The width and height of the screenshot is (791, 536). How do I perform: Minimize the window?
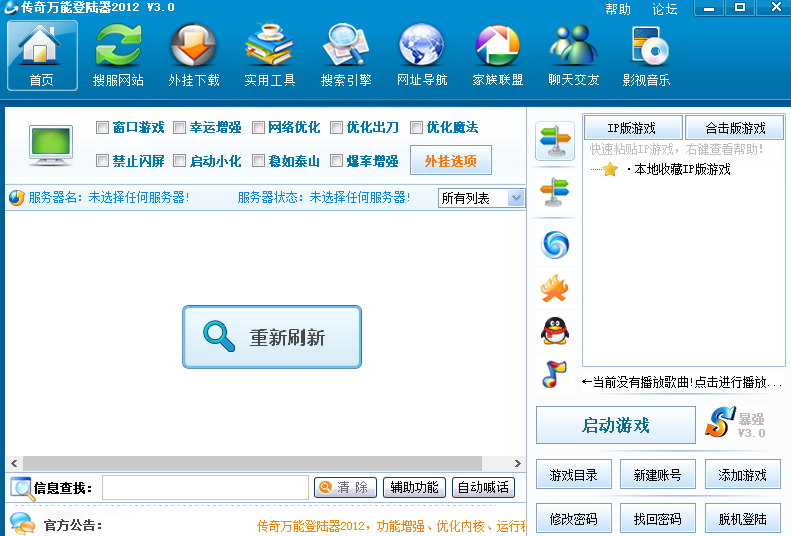point(709,9)
